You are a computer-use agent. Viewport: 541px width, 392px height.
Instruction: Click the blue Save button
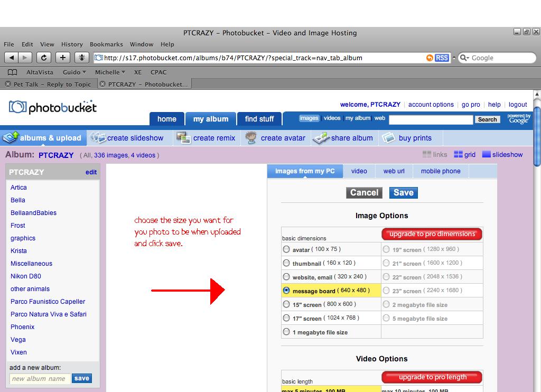[403, 193]
